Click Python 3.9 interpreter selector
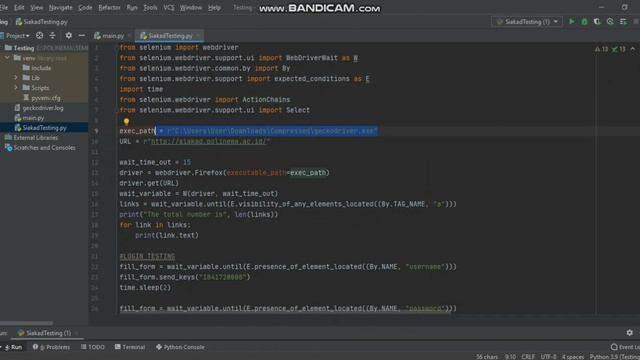The width and height of the screenshot is (640, 360). pos(614,357)
